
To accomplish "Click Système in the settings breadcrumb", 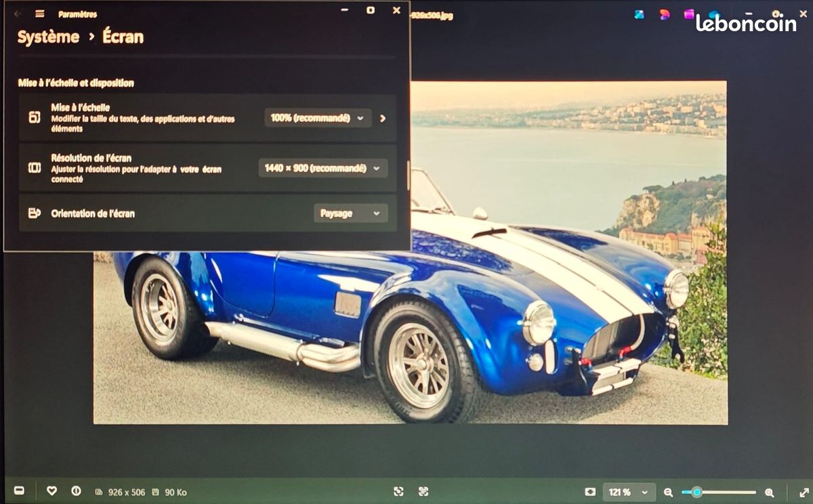I will pos(49,37).
